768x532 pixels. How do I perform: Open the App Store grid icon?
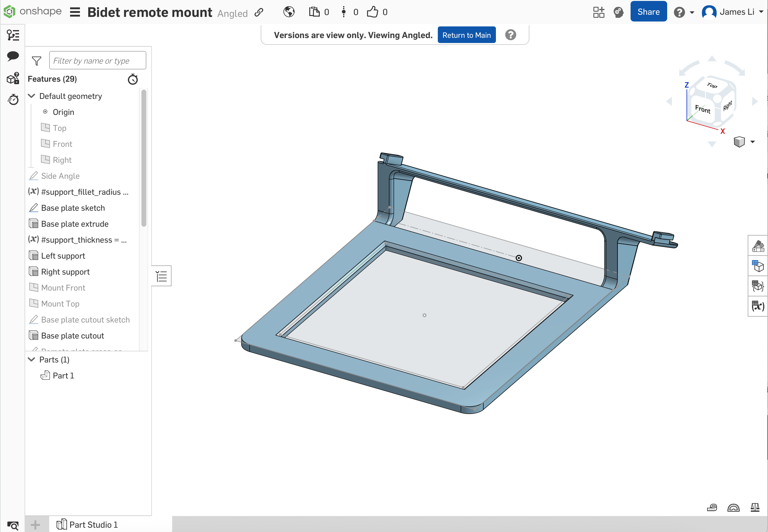pos(599,12)
